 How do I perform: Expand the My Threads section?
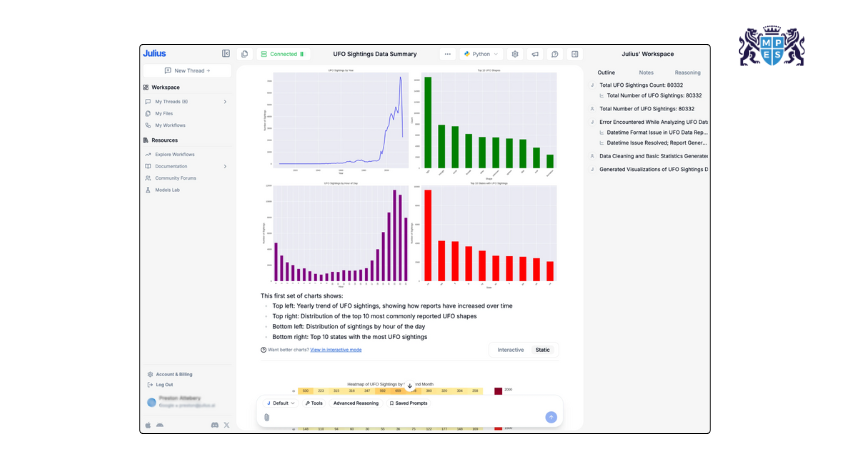pyautogui.click(x=224, y=102)
